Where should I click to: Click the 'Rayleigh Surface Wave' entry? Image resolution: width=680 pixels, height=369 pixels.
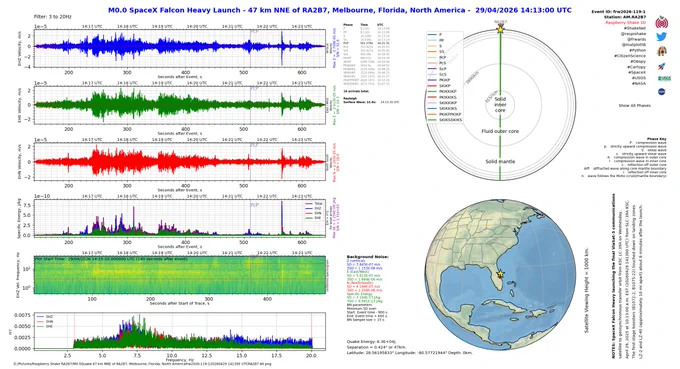click(x=371, y=100)
